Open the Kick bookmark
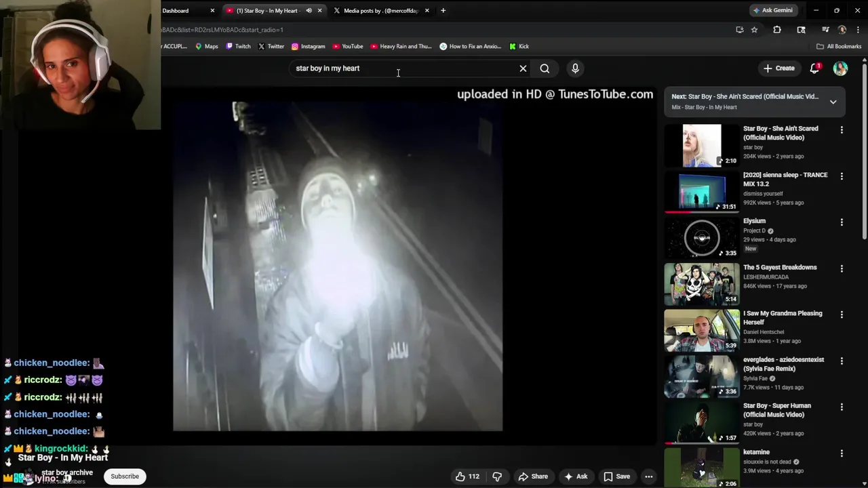The height and width of the screenshot is (488, 868). pyautogui.click(x=519, y=46)
